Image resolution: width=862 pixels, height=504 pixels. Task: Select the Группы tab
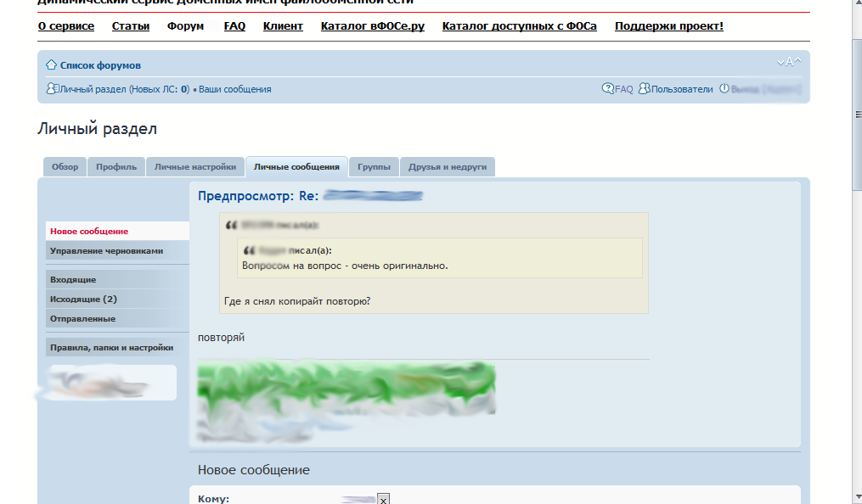pyautogui.click(x=374, y=167)
